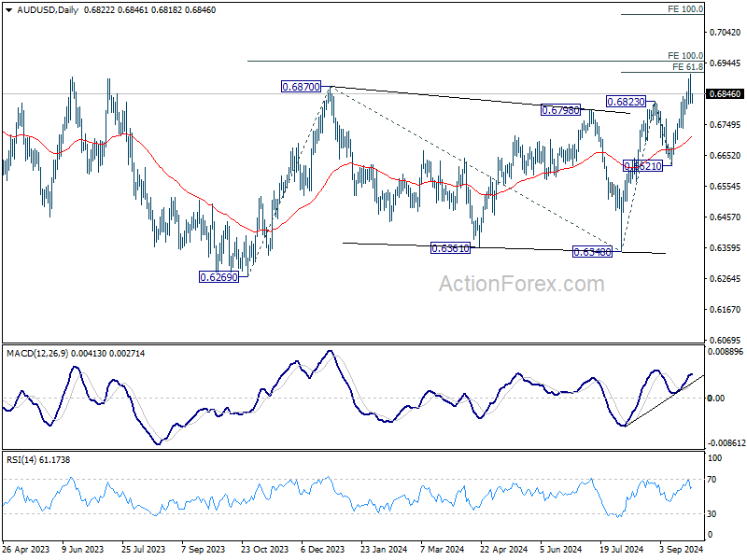The height and width of the screenshot is (560, 747).
Task: Select the 7 Mar 2024 date label
Action: click(442, 549)
